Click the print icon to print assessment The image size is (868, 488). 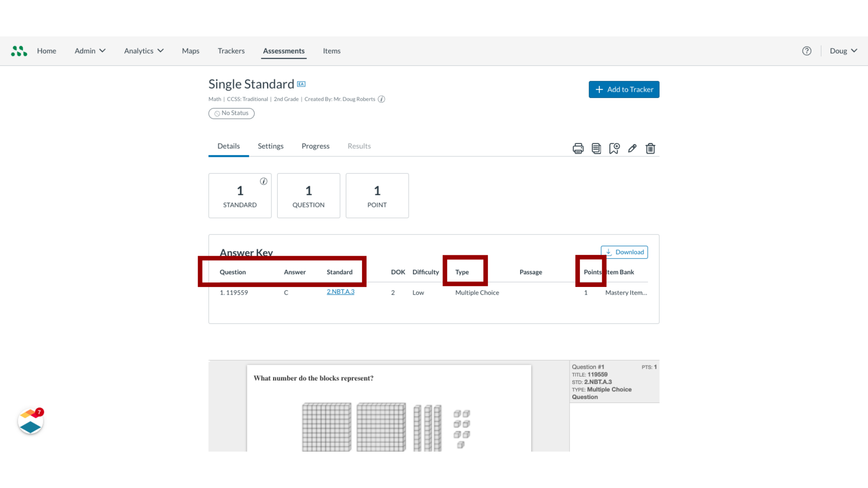click(578, 148)
